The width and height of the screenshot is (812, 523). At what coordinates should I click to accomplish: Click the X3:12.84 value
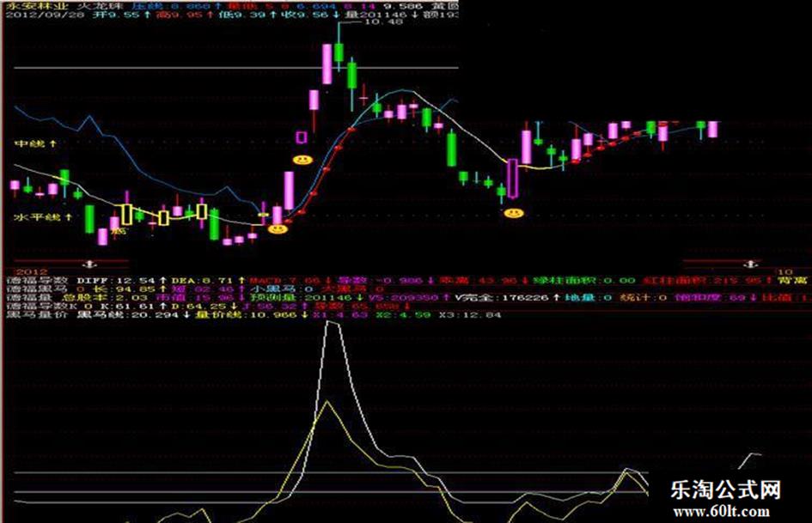click(x=470, y=315)
